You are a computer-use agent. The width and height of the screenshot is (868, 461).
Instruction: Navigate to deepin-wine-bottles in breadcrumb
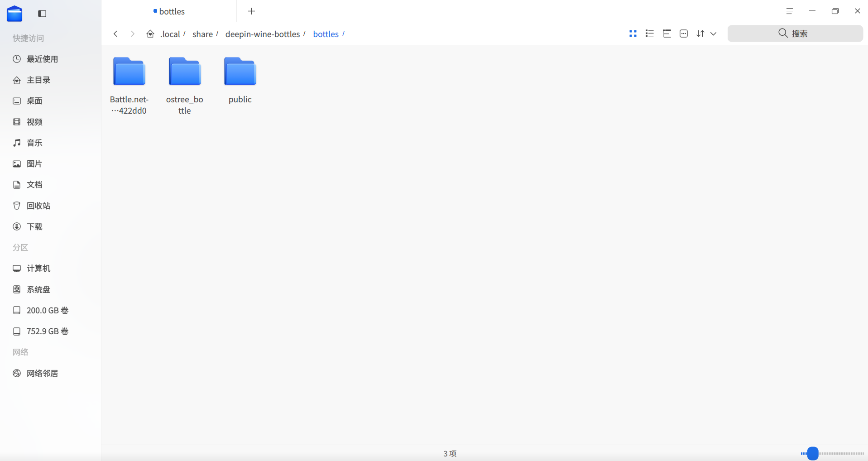click(x=263, y=34)
